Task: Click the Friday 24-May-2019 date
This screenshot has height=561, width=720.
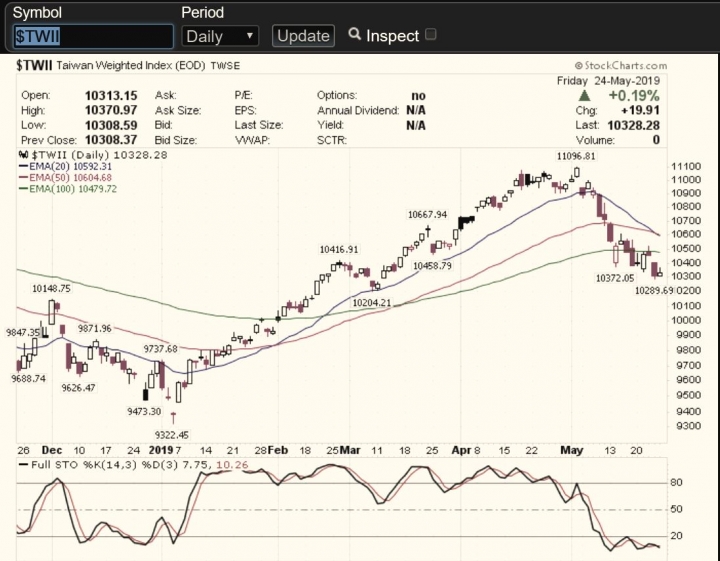Action: click(608, 81)
